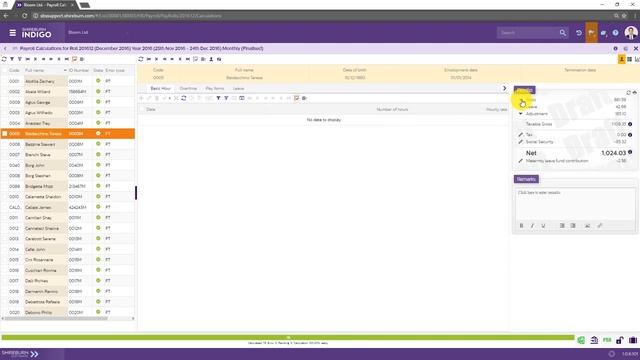Open the history icon in header
Image resolution: width=640 pixels, height=360 pixels.
579,33
